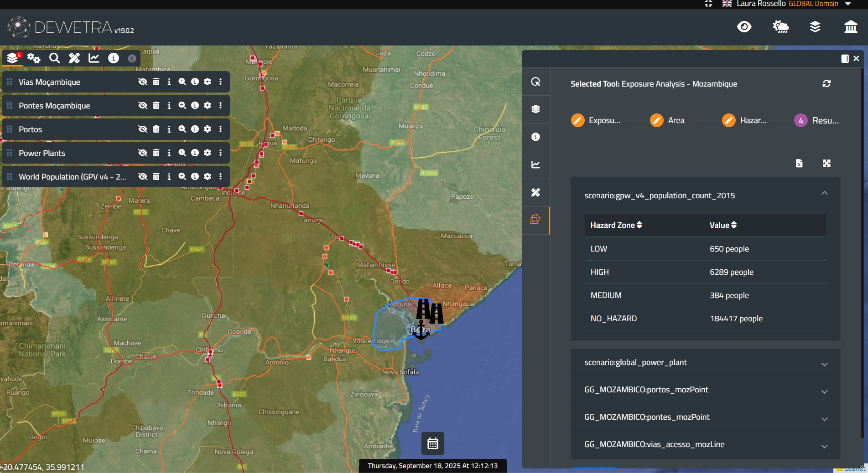This screenshot has width=868, height=473.
Task: Open the map search magnifier tool
Action: click(x=54, y=58)
